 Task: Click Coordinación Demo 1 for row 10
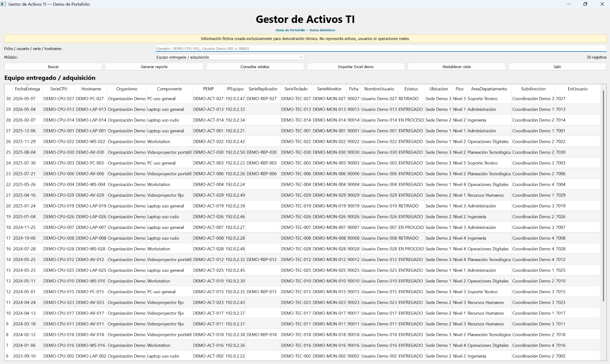[x=533, y=313]
